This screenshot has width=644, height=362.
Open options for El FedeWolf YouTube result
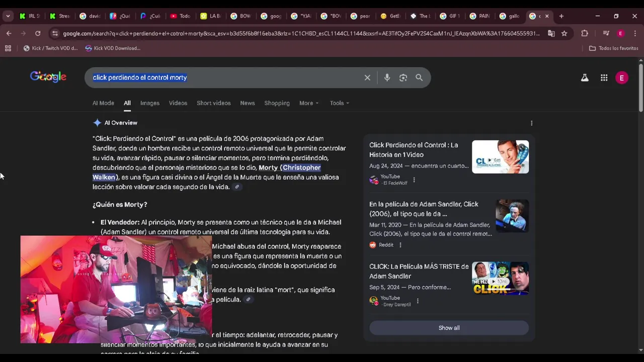click(x=414, y=180)
